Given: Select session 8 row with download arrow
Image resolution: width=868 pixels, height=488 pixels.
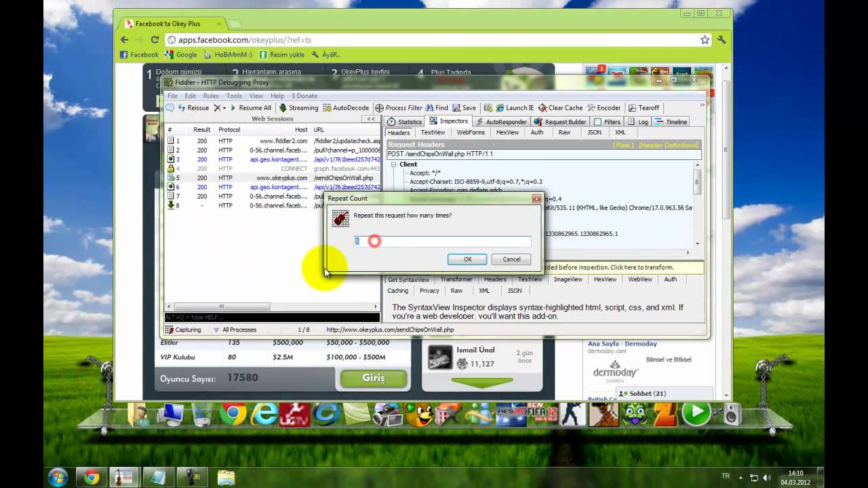Looking at the screenshot, I should click(x=273, y=205).
